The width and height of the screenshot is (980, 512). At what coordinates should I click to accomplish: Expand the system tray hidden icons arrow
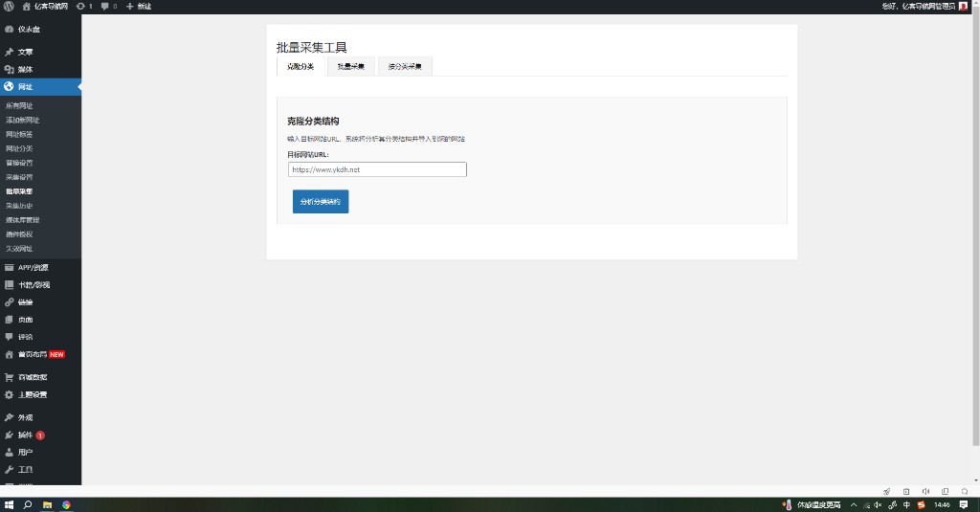point(853,504)
